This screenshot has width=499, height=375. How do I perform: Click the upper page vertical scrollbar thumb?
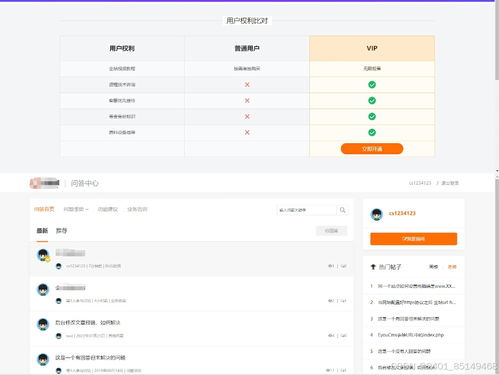point(497,40)
